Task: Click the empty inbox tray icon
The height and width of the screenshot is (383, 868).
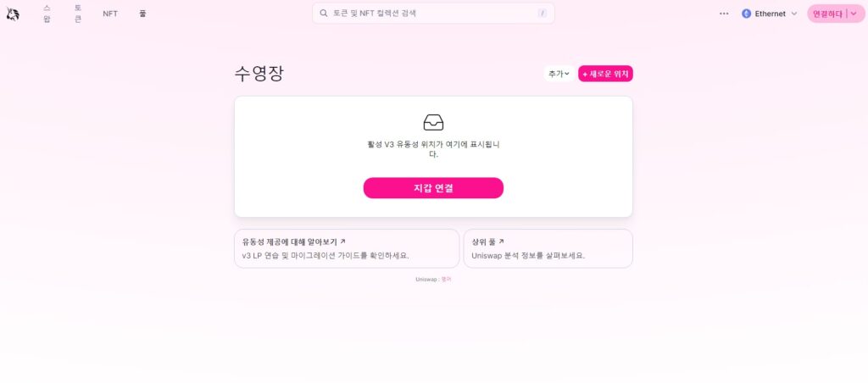Action: click(x=433, y=122)
